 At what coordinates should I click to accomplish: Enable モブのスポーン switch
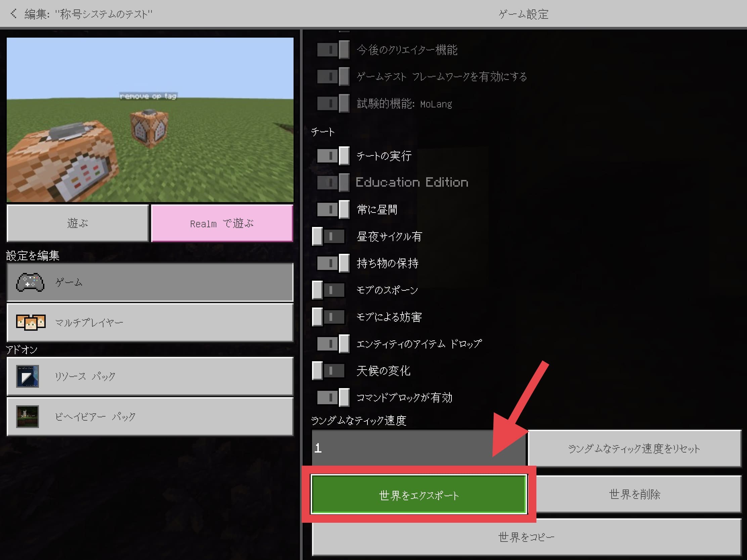tap(328, 290)
